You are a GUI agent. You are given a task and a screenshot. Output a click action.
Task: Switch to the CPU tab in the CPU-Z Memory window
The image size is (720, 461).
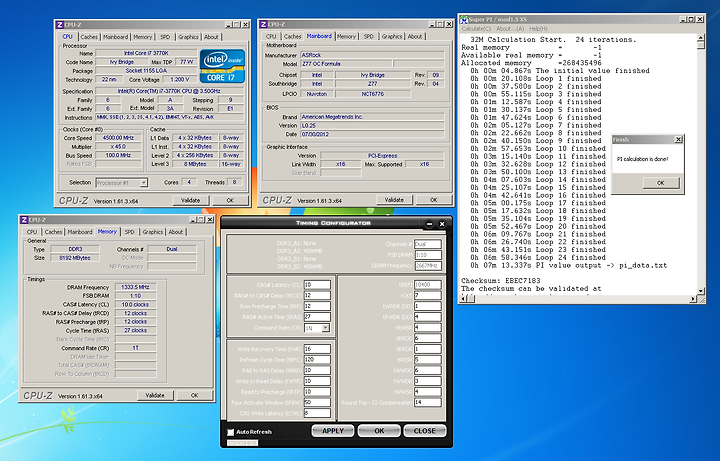[x=32, y=232]
